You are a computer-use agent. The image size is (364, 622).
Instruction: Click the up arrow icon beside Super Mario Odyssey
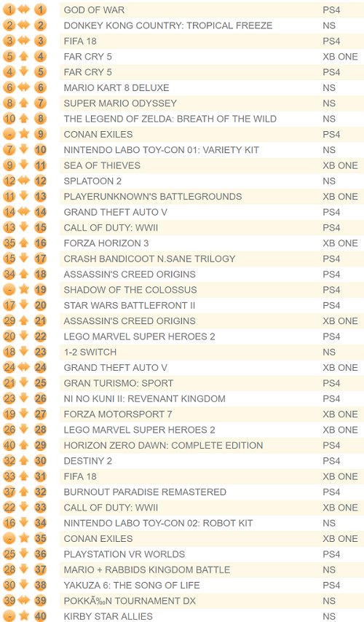(24, 103)
